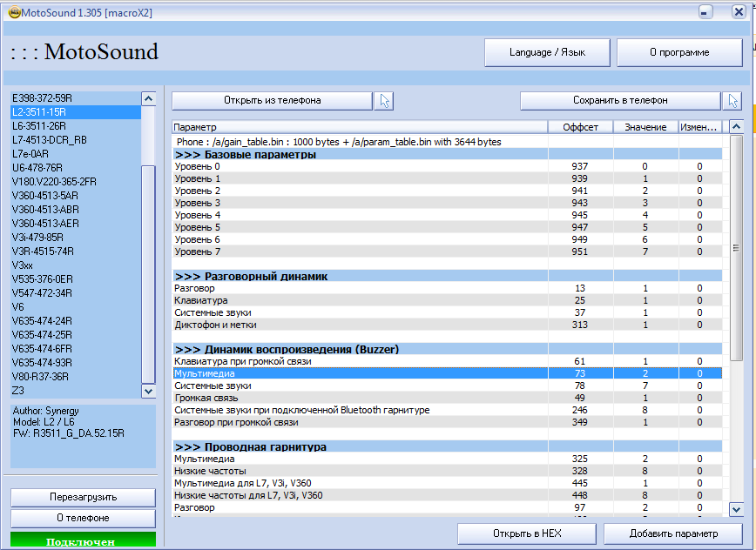Click the firmware list scrollbar thumb
The width and height of the screenshot is (756, 550).
[x=148, y=274]
